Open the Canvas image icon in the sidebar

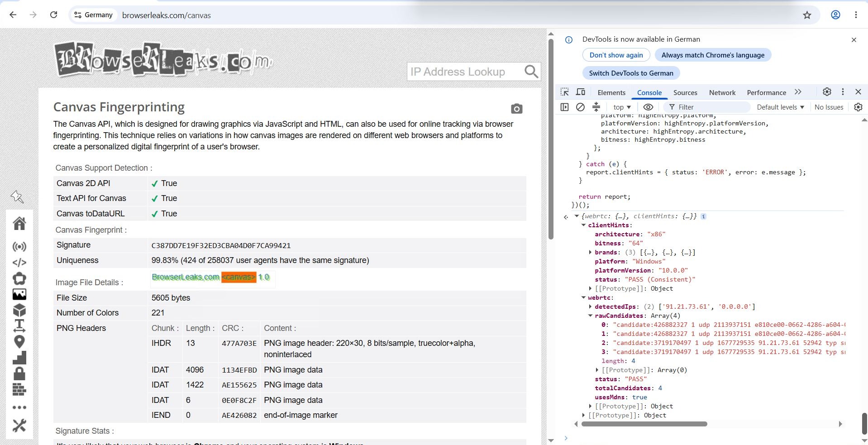pos(19,294)
